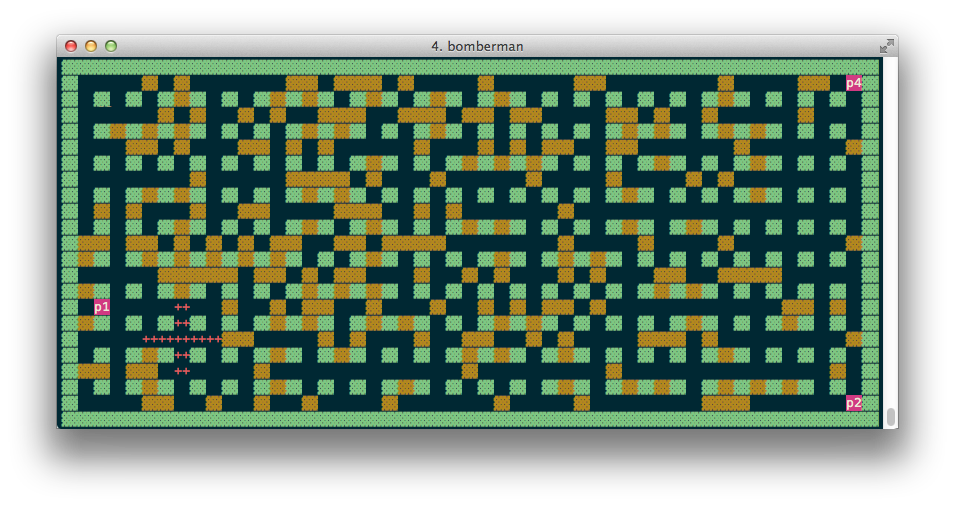Click the fullscreen arrows icon in title bar
Screen dimensions: 955x508
tap(887, 46)
